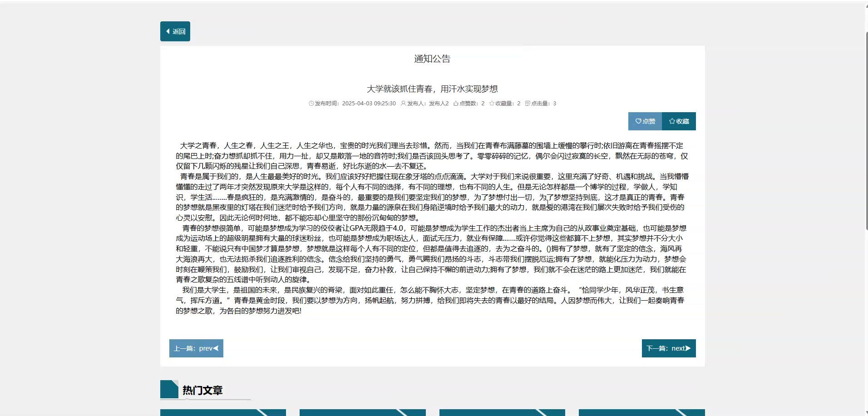Click the 返回 back button
The width and height of the screenshot is (868, 416).
click(175, 31)
